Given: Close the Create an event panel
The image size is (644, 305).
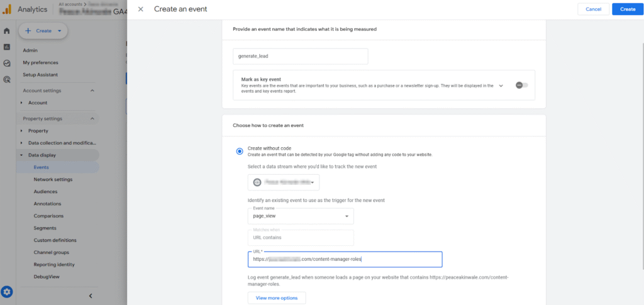Looking at the screenshot, I should coord(140,9).
